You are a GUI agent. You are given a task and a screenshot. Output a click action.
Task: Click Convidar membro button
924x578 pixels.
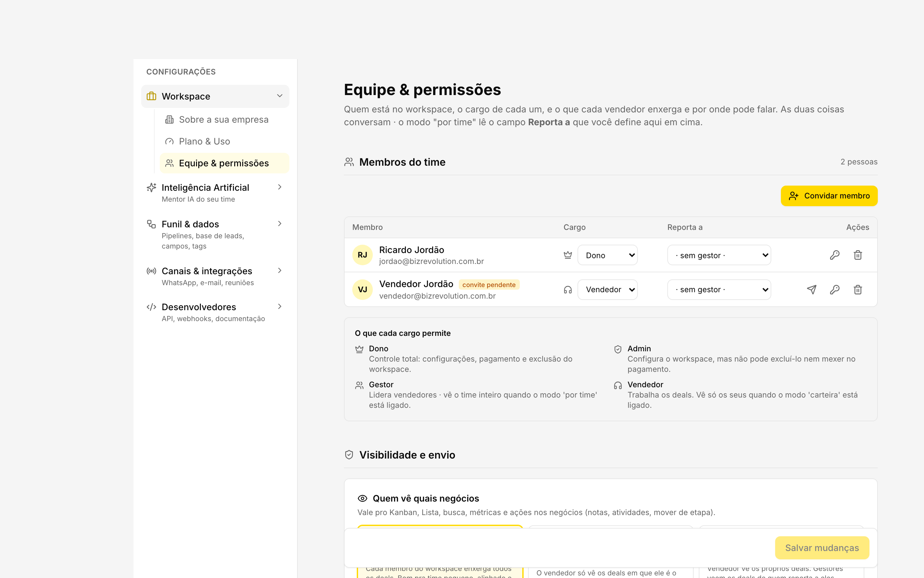coord(829,196)
